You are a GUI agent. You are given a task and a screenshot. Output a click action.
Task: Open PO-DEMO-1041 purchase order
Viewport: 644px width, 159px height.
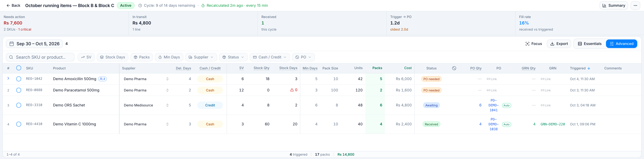pos(494,105)
